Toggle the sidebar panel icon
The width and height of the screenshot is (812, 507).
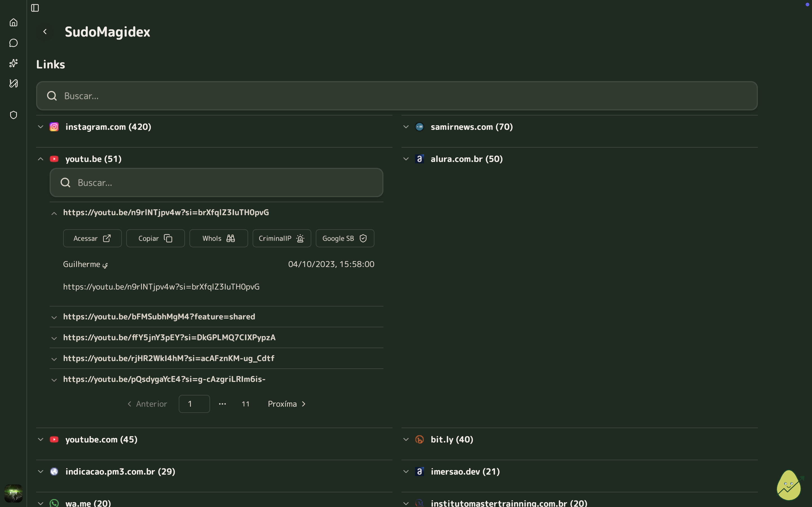pos(35,8)
